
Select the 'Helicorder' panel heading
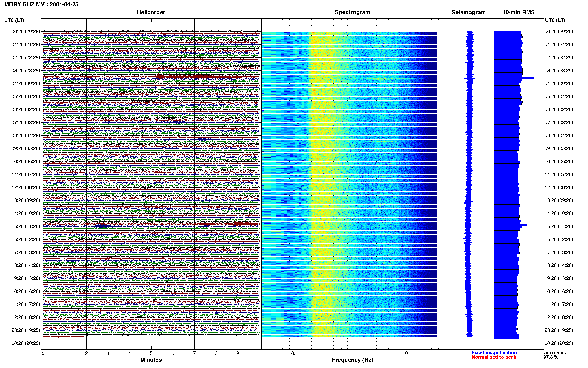tap(151, 12)
